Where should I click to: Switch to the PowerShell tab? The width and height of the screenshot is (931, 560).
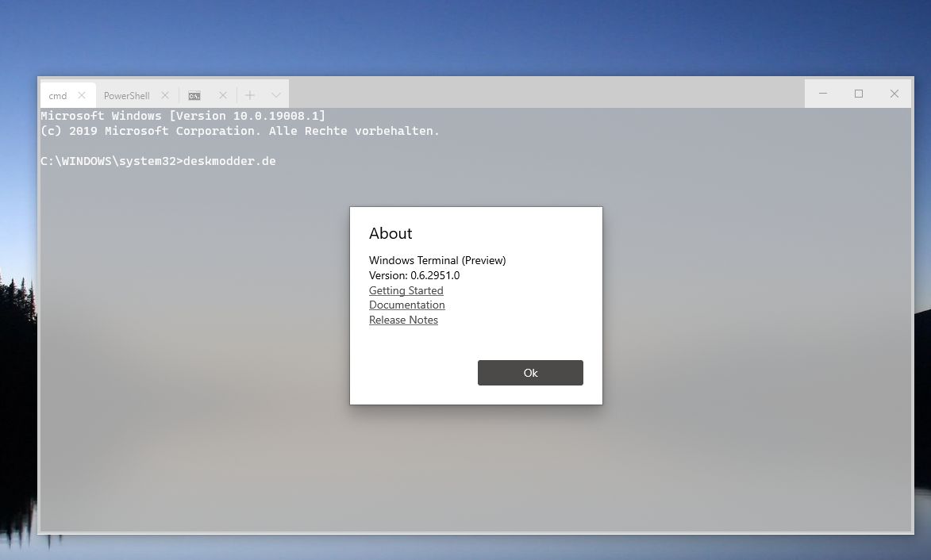[x=126, y=95]
